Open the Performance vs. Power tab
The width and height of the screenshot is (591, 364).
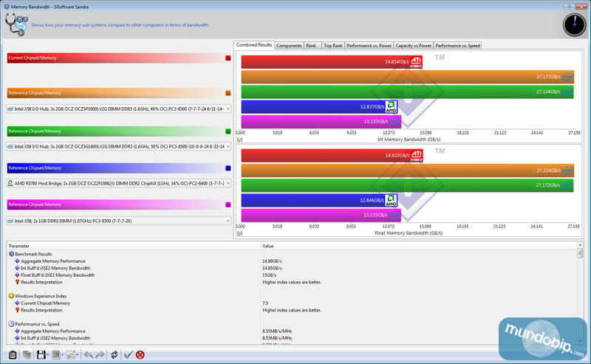coord(369,46)
